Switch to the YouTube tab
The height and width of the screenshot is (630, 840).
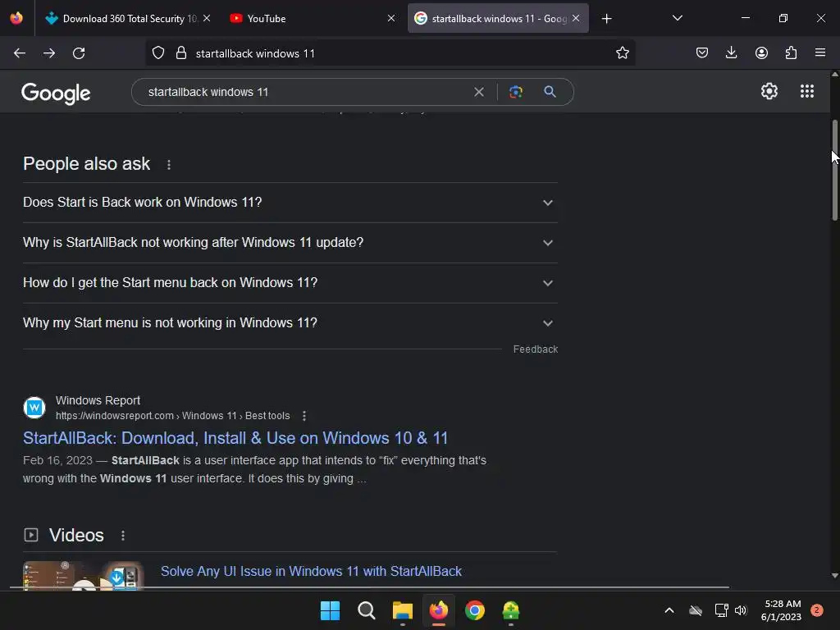(x=311, y=19)
